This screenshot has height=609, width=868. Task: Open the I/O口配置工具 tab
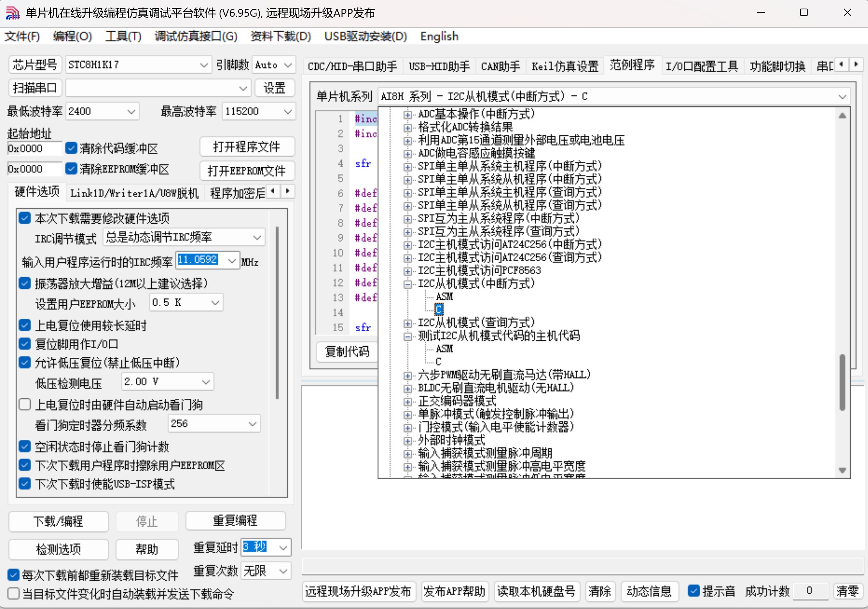tap(702, 67)
